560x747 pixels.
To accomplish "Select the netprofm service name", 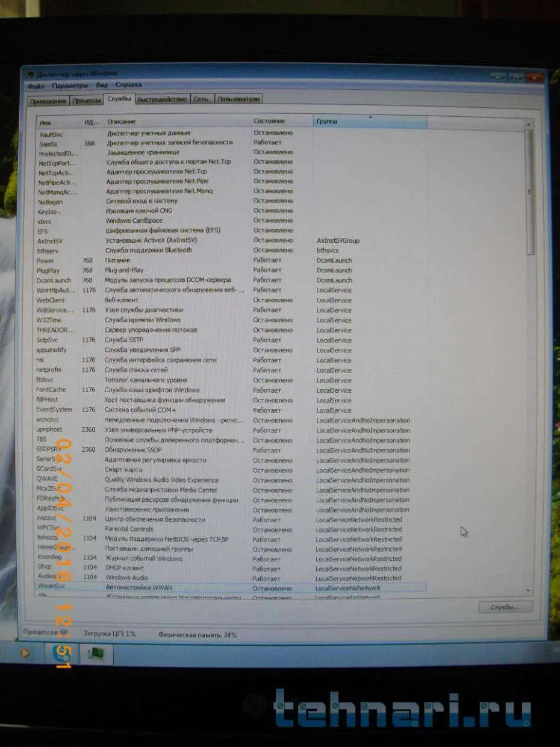I will [x=49, y=370].
